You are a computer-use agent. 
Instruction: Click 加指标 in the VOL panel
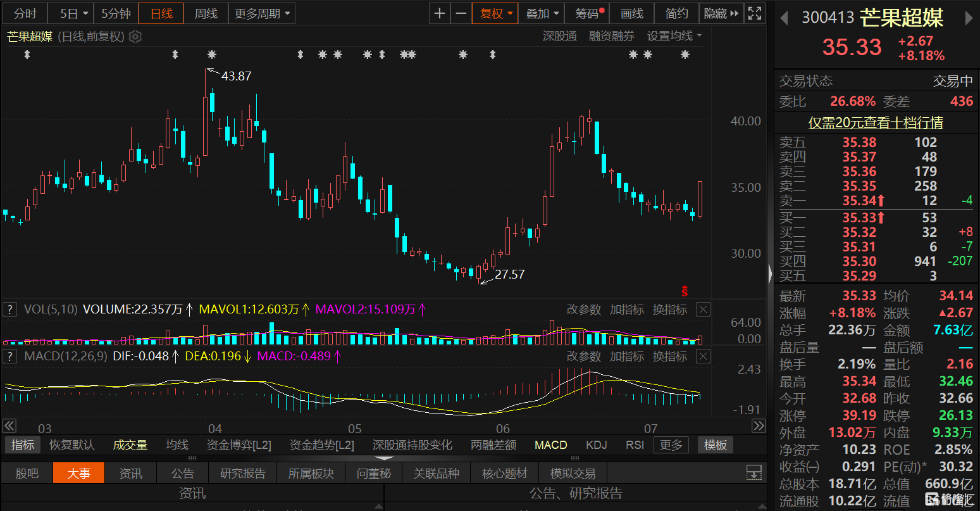tap(627, 310)
